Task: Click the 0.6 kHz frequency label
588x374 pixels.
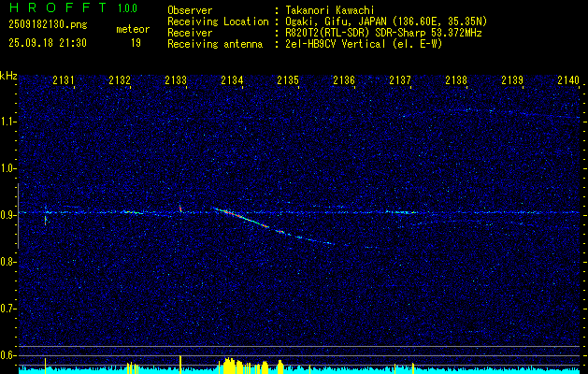Action: pyautogui.click(x=8, y=355)
